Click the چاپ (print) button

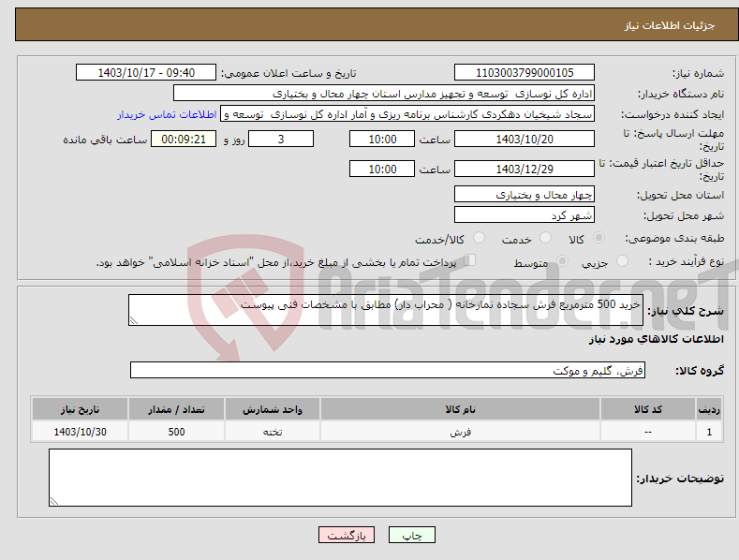click(411, 535)
